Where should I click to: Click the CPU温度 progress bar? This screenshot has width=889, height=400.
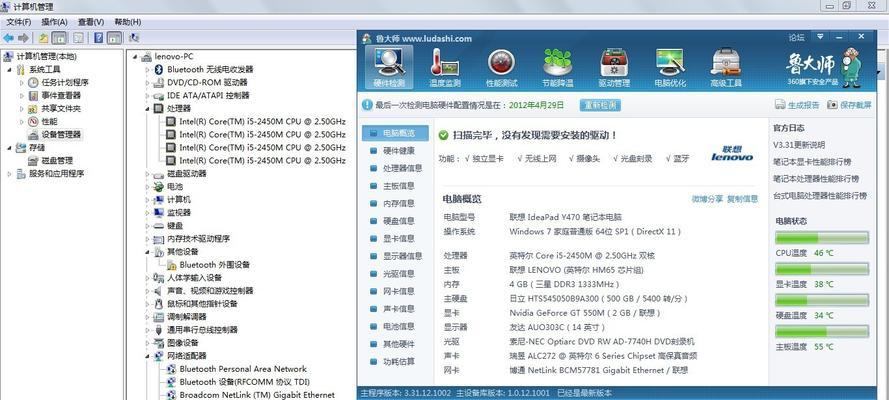coord(822,237)
